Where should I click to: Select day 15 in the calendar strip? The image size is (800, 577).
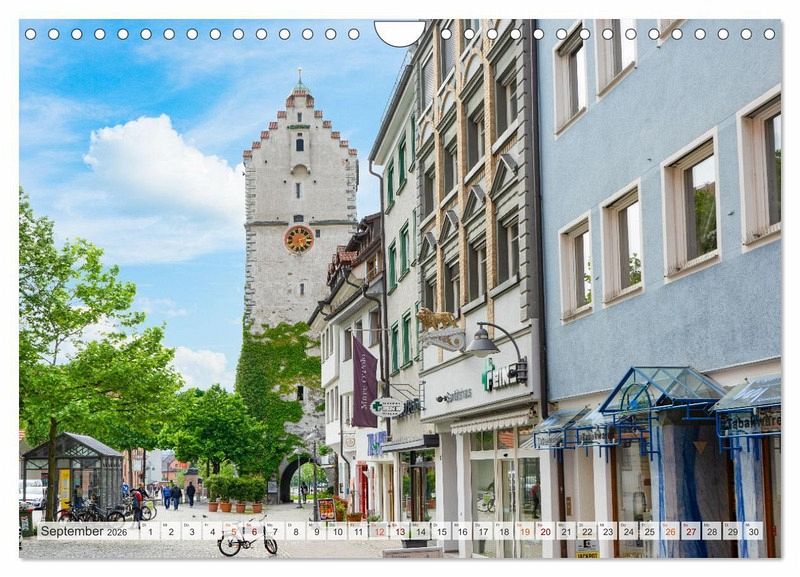coord(441,531)
